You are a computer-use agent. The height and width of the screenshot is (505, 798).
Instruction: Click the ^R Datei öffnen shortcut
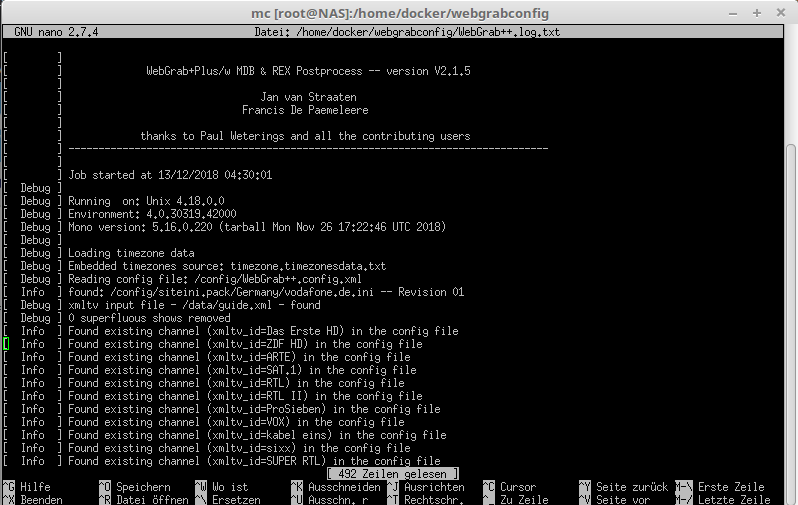point(144,499)
